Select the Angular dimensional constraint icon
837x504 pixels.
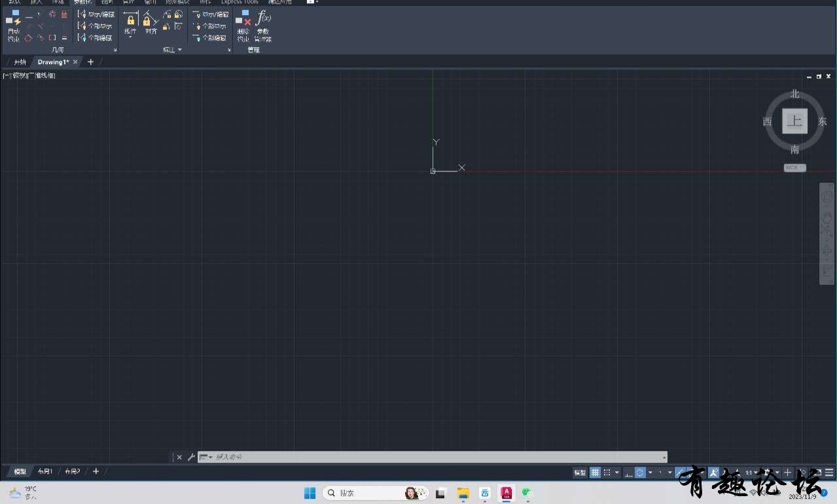(166, 27)
